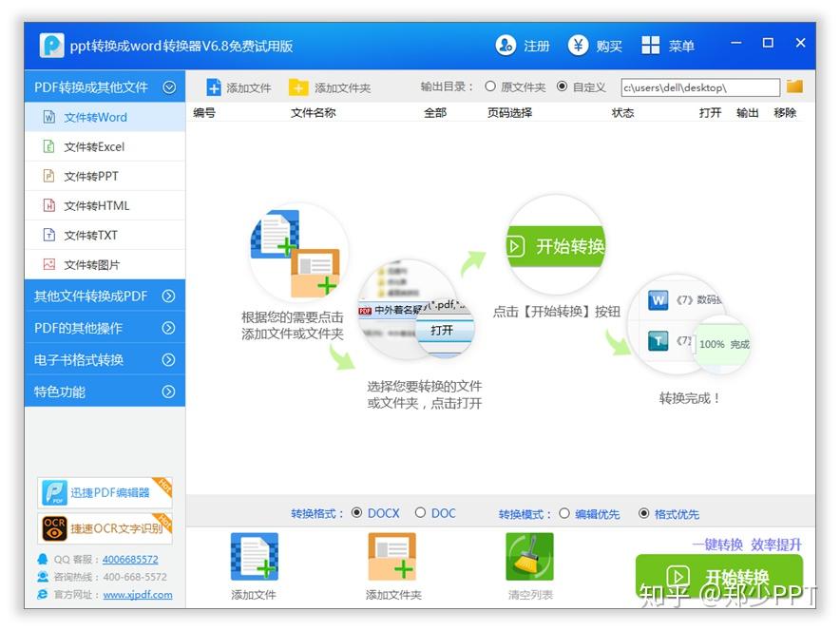Expand the 电子书格式转换 section
The height and width of the screenshot is (631, 840).
[169, 359]
